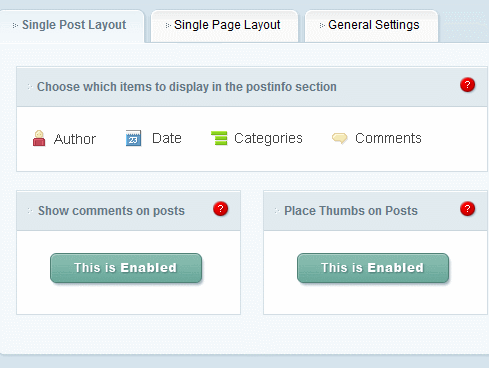489x368 pixels.
Task: Open the General Settings tab
Action: (371, 26)
